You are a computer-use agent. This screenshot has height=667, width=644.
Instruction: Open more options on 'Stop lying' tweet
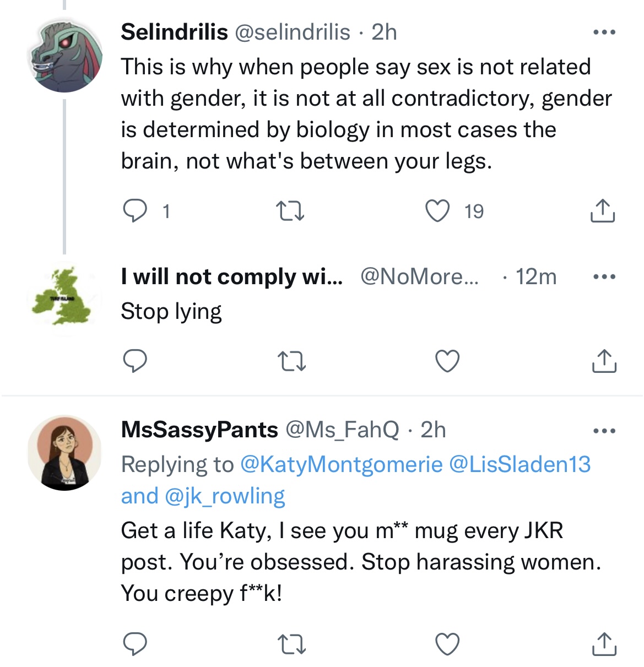tap(604, 276)
